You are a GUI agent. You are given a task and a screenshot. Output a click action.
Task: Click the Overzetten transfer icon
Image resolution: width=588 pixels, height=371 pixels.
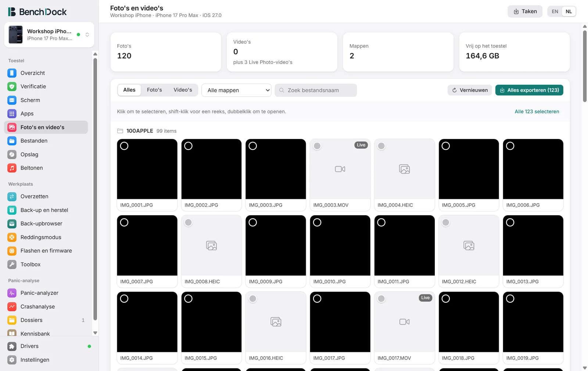click(12, 196)
